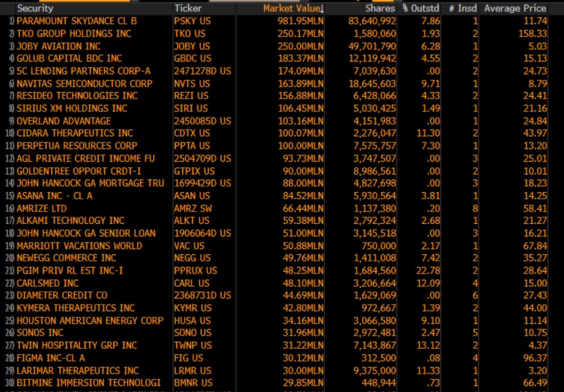Viewport: 564px width, 392px height.
Task: Select JOBY AVIATION INC security
Action: pos(58,46)
